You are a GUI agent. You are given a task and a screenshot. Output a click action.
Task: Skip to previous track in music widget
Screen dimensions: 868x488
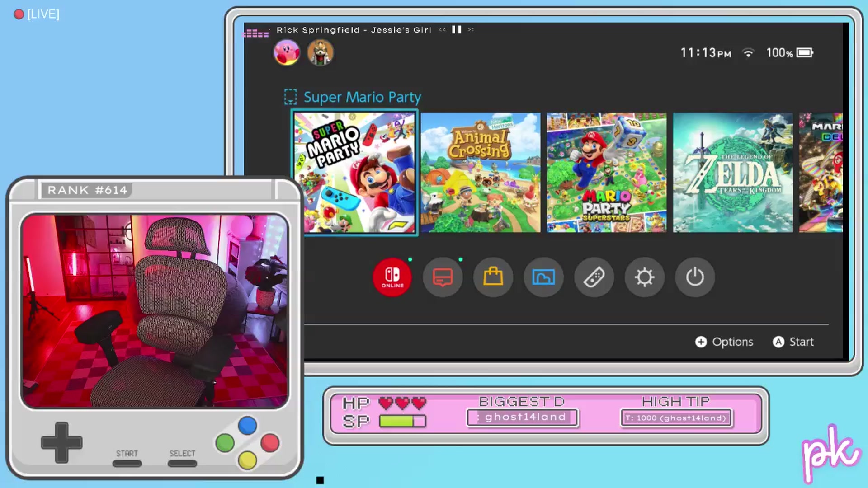point(442,29)
